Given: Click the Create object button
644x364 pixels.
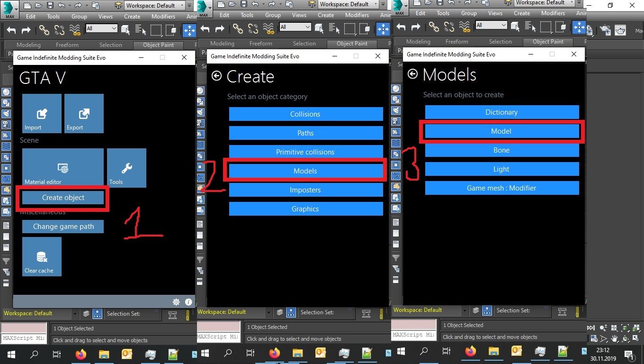Looking at the screenshot, I should (x=63, y=198).
